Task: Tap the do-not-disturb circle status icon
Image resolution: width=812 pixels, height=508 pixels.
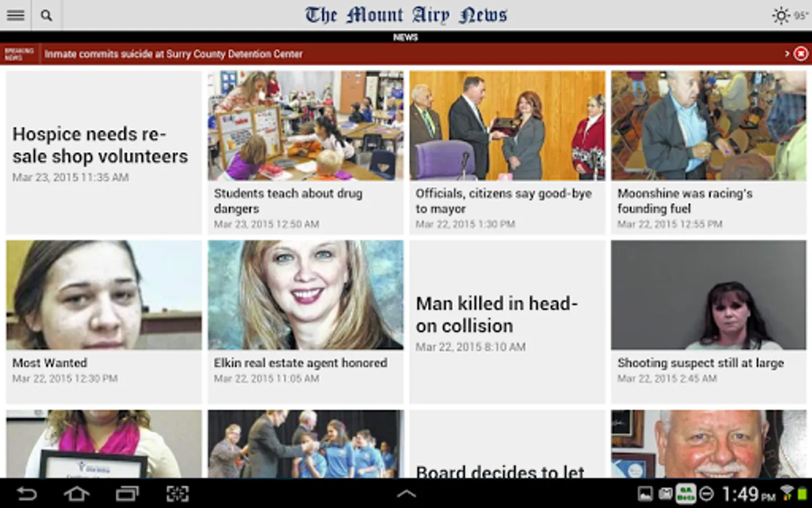Action: (x=707, y=495)
